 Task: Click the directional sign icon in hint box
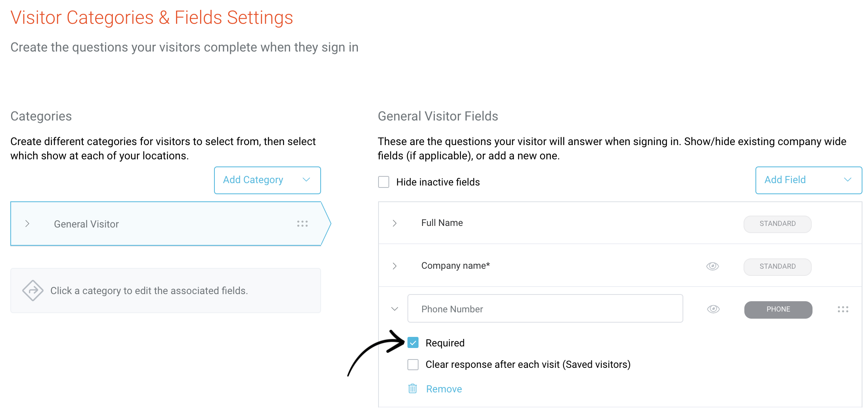[33, 291]
